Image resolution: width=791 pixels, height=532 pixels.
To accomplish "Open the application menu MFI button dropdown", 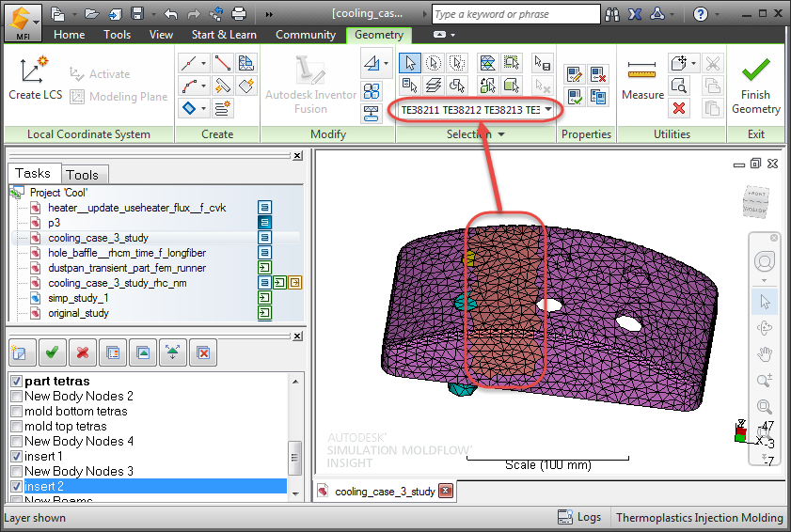I will tap(36, 22).
